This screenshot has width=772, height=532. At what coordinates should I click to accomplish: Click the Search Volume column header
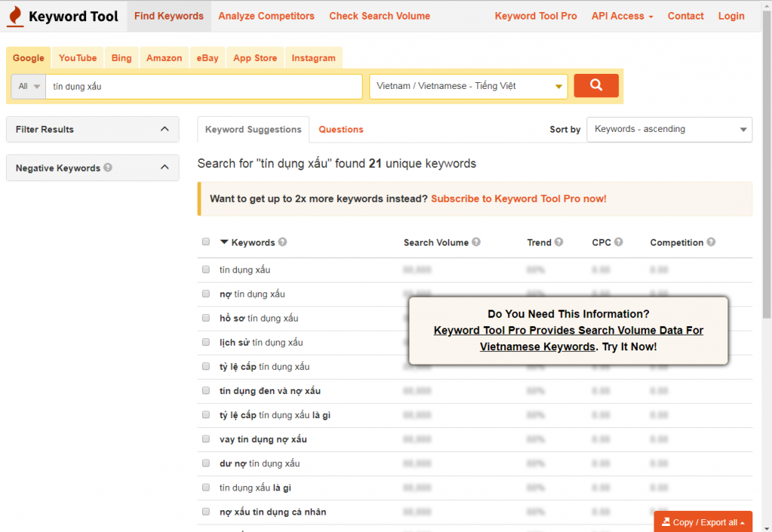pos(436,242)
